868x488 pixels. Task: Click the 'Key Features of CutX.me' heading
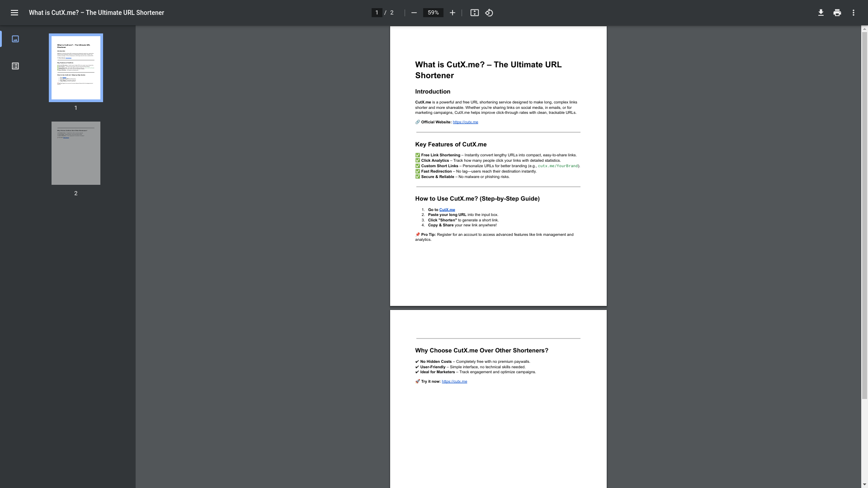point(451,145)
